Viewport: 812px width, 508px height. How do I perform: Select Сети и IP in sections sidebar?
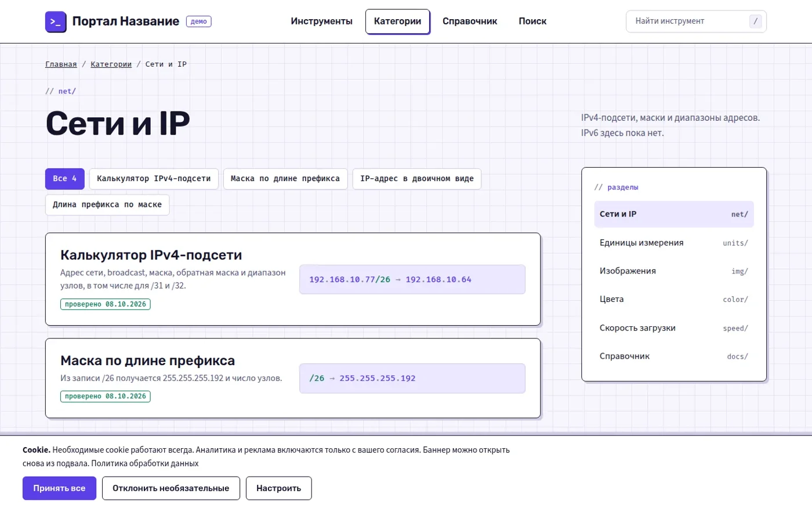tap(674, 214)
